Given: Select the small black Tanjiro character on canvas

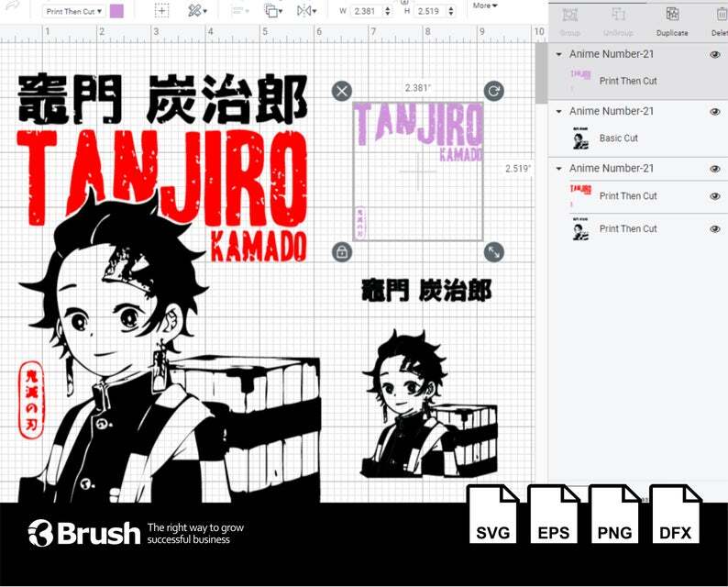Looking at the screenshot, I should (429, 404).
